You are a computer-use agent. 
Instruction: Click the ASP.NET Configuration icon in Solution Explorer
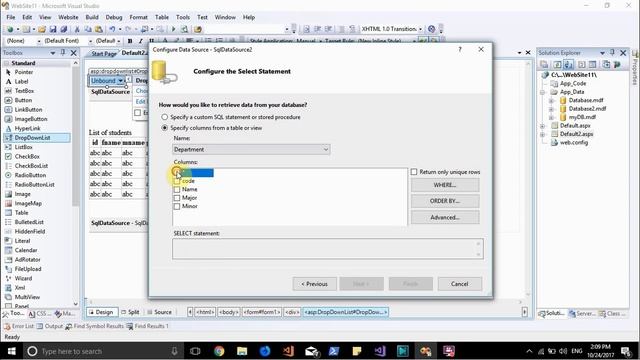click(x=617, y=64)
